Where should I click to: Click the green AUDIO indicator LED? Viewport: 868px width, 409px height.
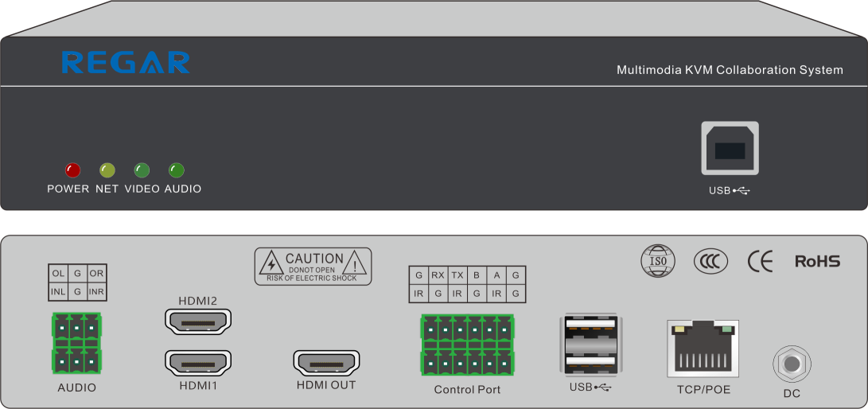[176, 170]
